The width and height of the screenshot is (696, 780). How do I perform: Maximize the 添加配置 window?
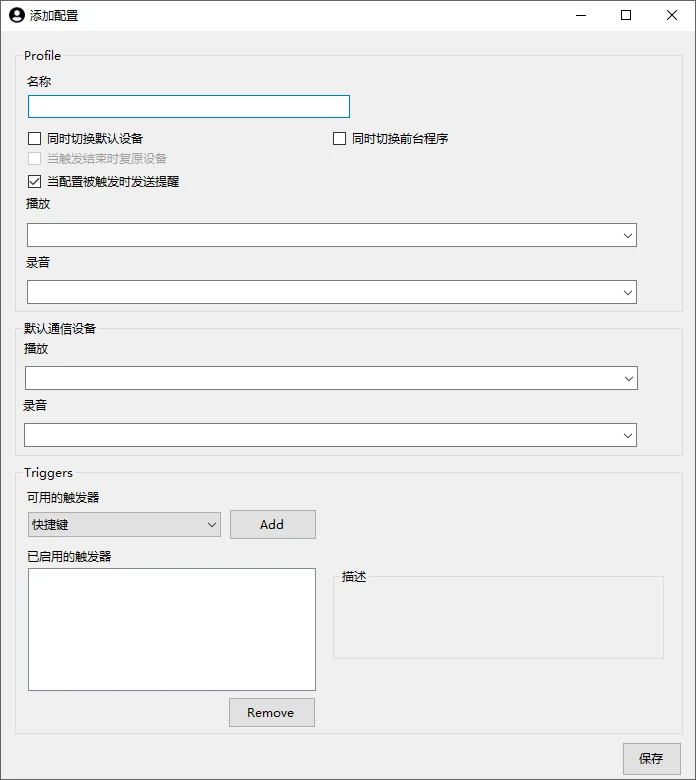tap(626, 15)
